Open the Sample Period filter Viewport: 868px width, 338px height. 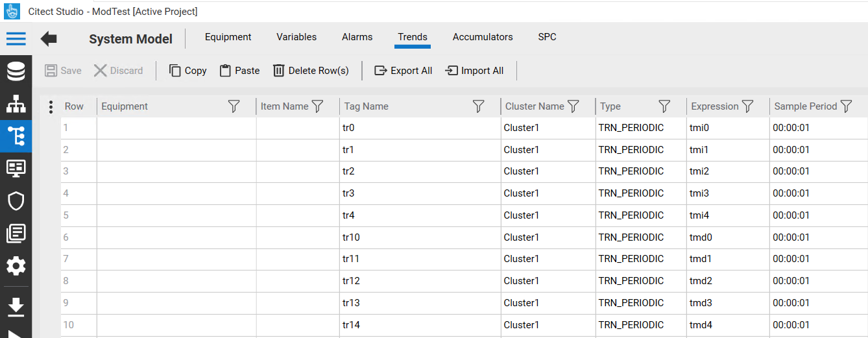(846, 106)
